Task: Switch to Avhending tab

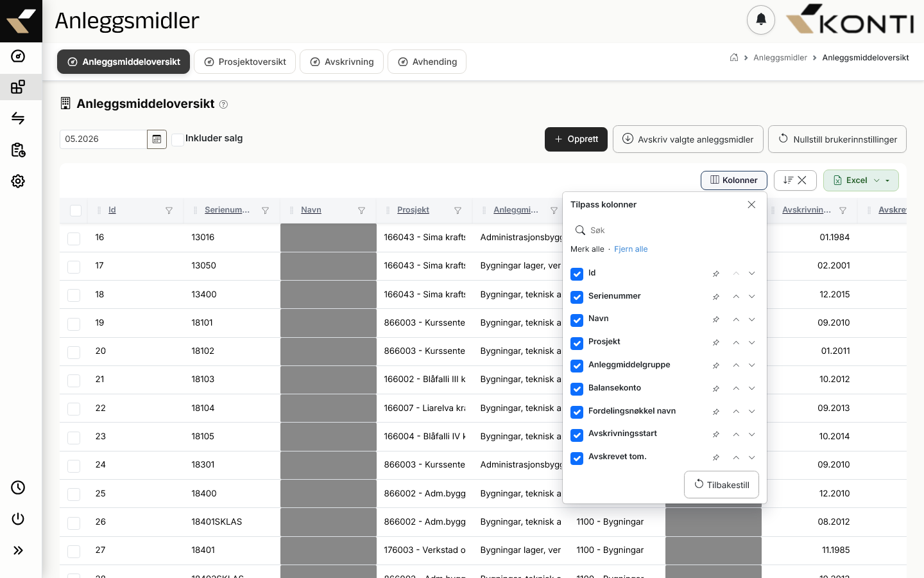Action: [427, 62]
